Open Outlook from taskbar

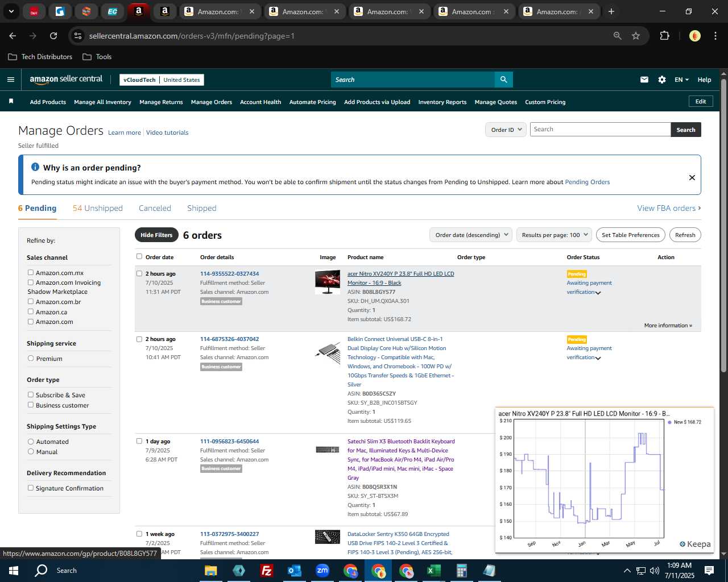(x=294, y=571)
